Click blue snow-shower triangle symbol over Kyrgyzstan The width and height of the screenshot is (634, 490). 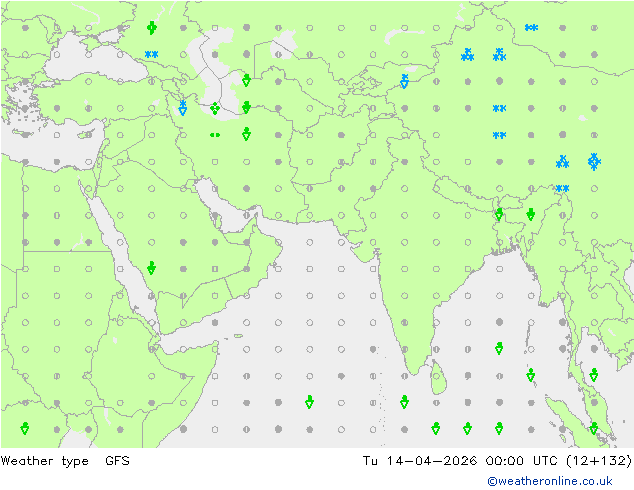(x=404, y=81)
